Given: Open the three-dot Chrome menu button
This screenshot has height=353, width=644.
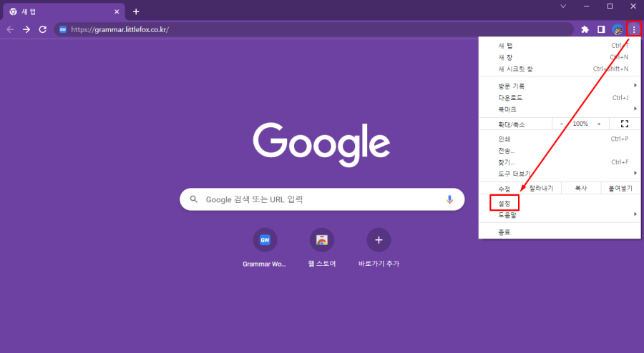Looking at the screenshot, I should (634, 29).
